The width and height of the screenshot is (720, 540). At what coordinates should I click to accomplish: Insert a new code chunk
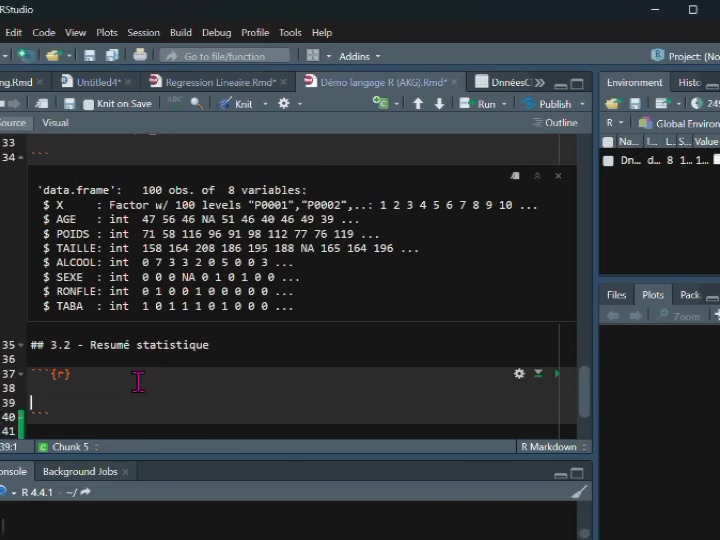point(381,103)
